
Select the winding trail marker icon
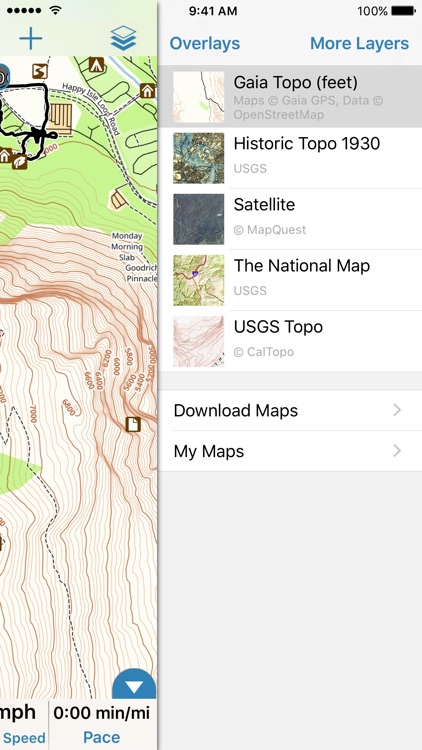tap(40, 71)
